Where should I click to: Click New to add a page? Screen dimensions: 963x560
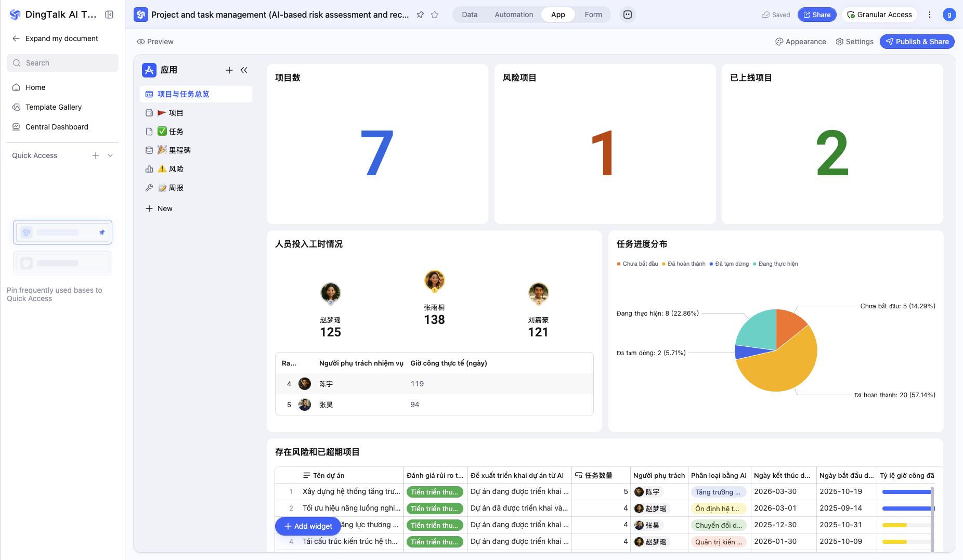159,209
